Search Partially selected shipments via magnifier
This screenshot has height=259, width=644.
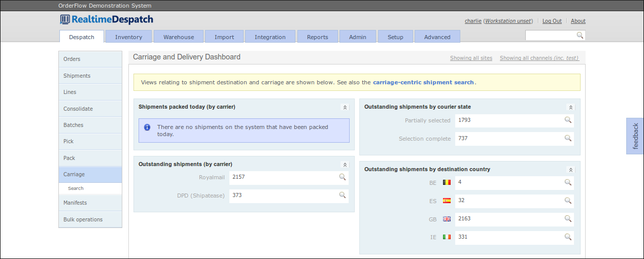pyautogui.click(x=568, y=120)
